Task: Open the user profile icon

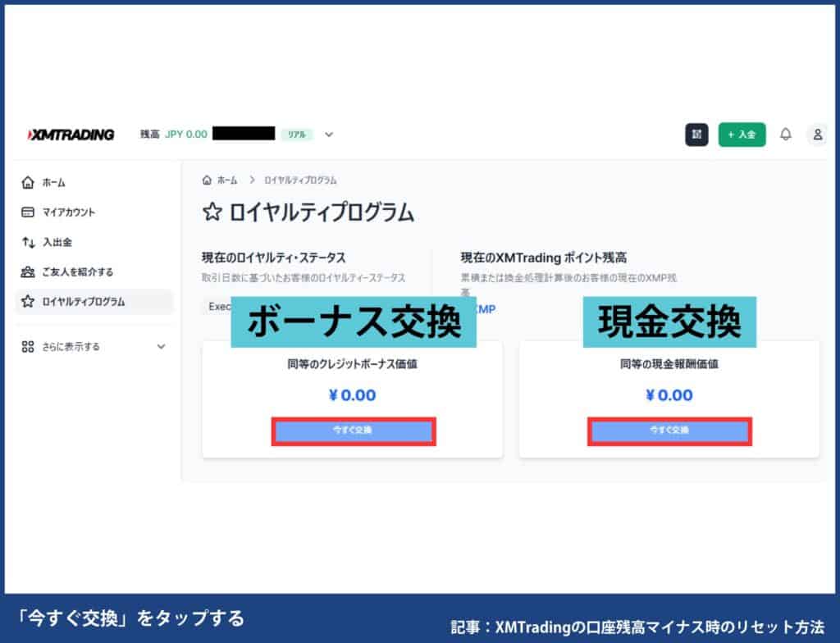Action: click(818, 135)
